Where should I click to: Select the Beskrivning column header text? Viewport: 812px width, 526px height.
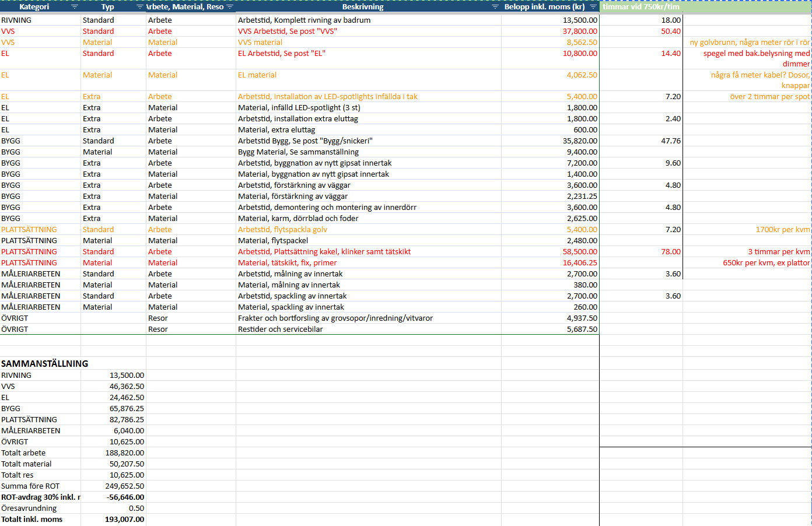(363, 7)
